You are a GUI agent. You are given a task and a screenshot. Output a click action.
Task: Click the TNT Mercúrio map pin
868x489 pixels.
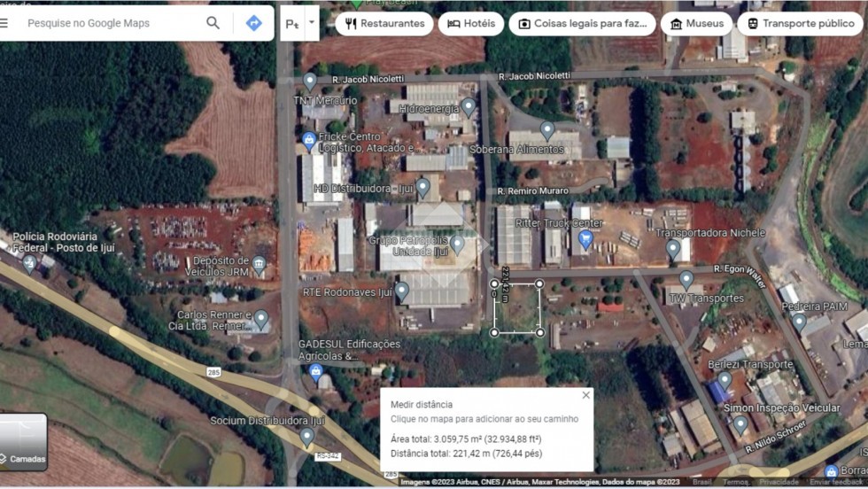(310, 82)
